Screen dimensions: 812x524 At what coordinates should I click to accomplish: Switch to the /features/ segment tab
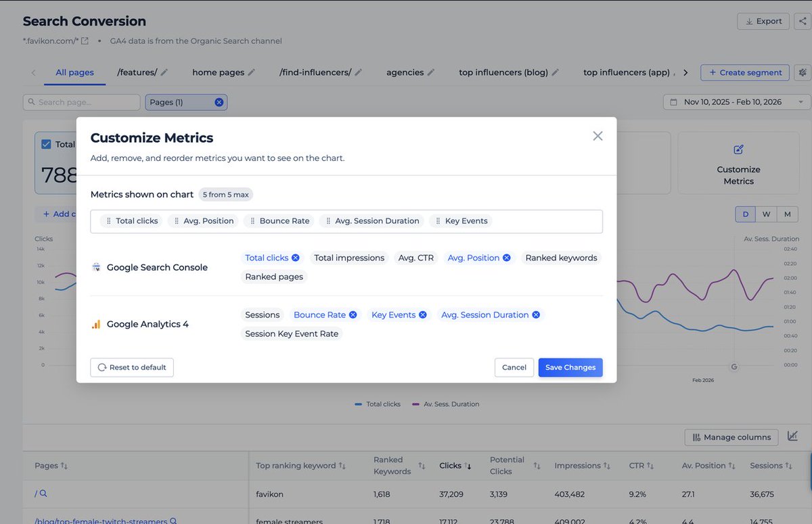pos(138,72)
